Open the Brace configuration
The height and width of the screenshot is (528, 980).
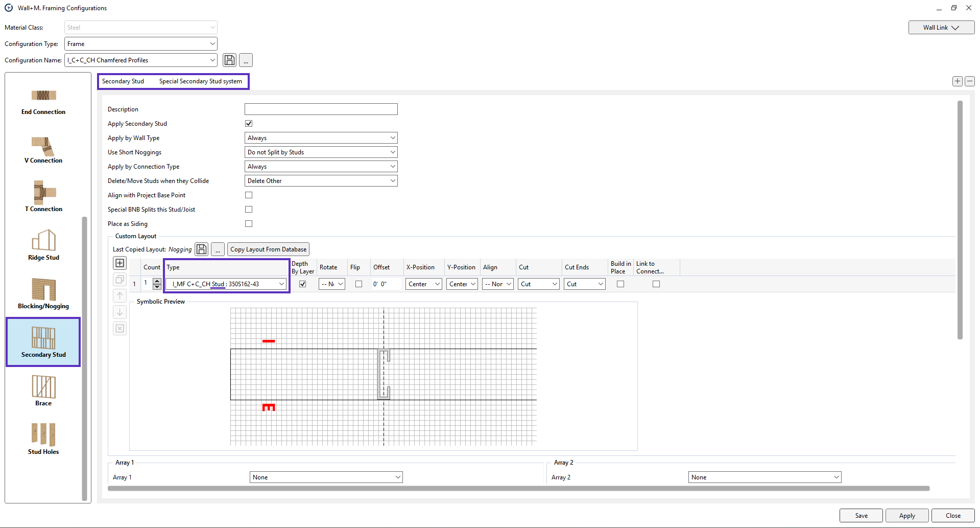(x=43, y=391)
